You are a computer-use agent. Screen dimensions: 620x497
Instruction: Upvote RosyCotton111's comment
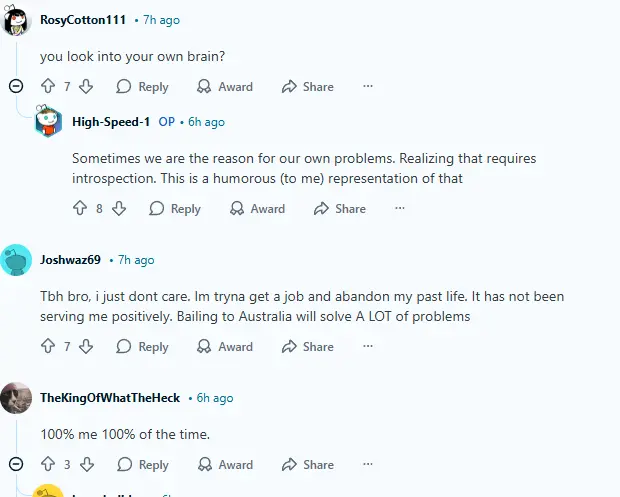pos(48,87)
